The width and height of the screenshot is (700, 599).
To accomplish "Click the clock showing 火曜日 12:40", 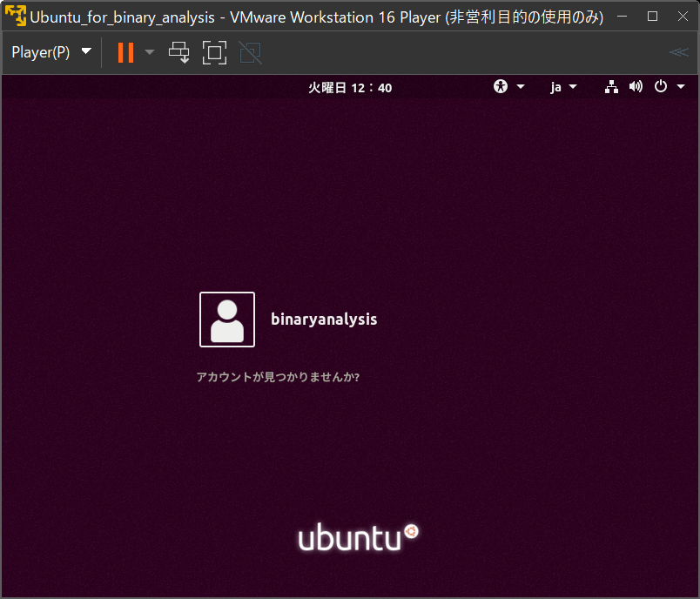I will 350,87.
